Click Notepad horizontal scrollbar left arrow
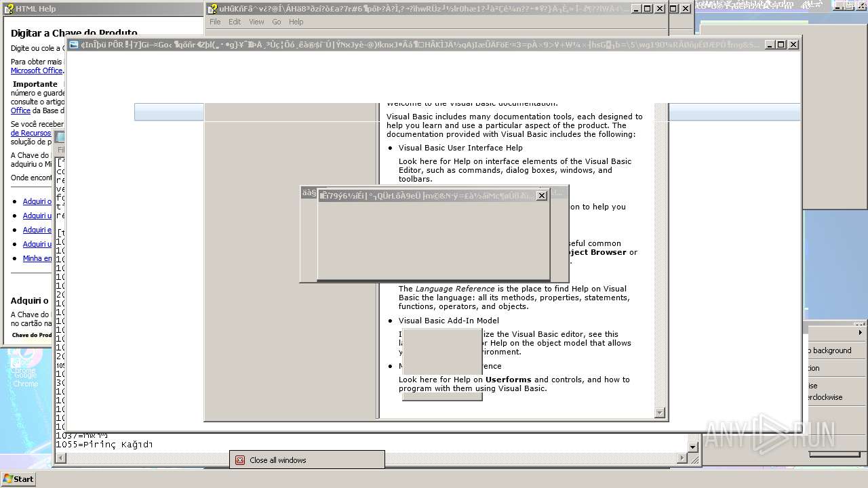This screenshot has height=488, width=868. click(60, 459)
